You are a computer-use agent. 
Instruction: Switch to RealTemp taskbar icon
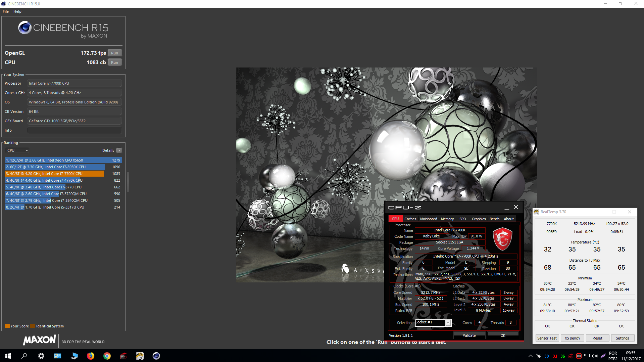tap(140, 356)
